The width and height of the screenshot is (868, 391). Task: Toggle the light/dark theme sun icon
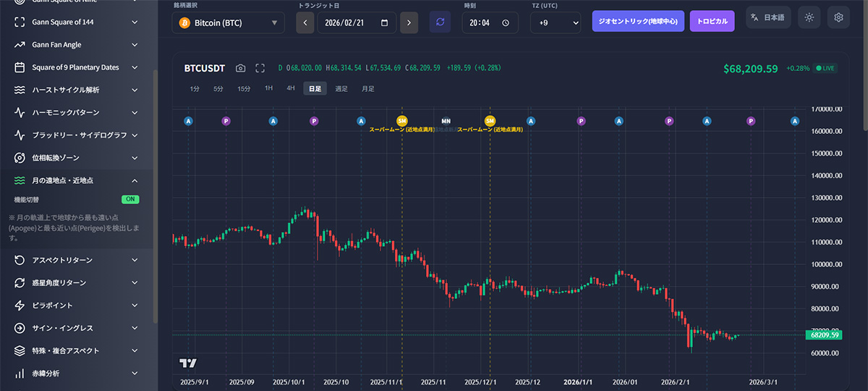click(x=809, y=17)
